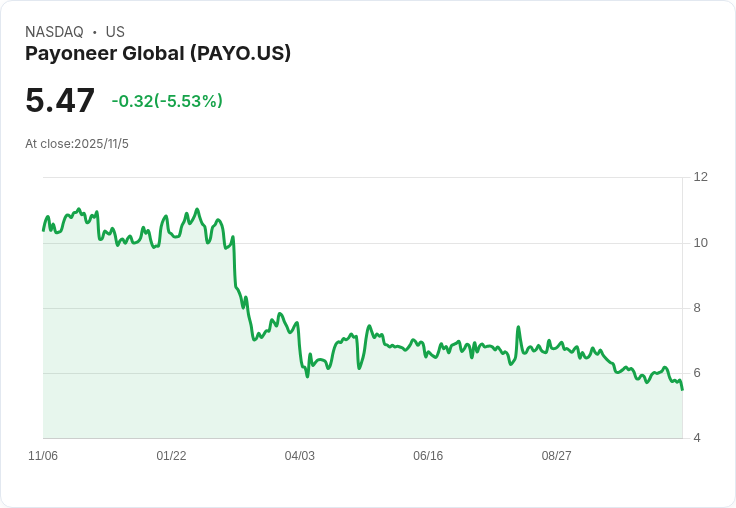Click the 04/03 date axis label
The image size is (736, 508).
pos(299,456)
